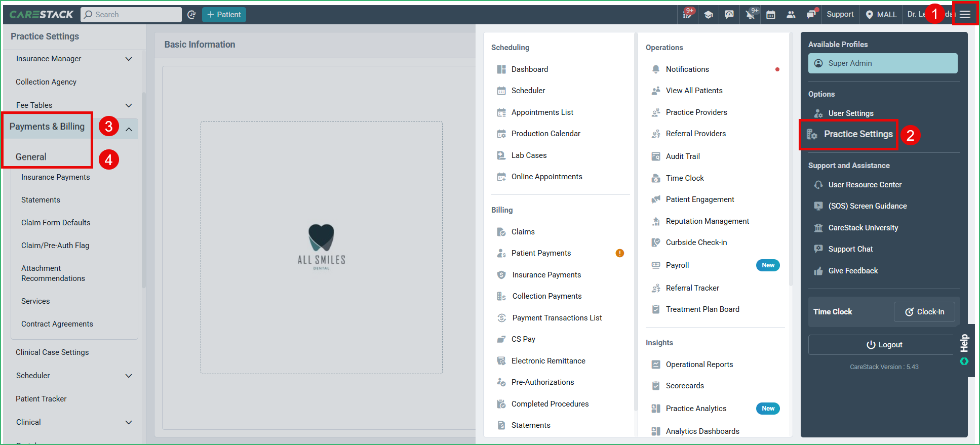Open Online Appointments

pyautogui.click(x=547, y=177)
